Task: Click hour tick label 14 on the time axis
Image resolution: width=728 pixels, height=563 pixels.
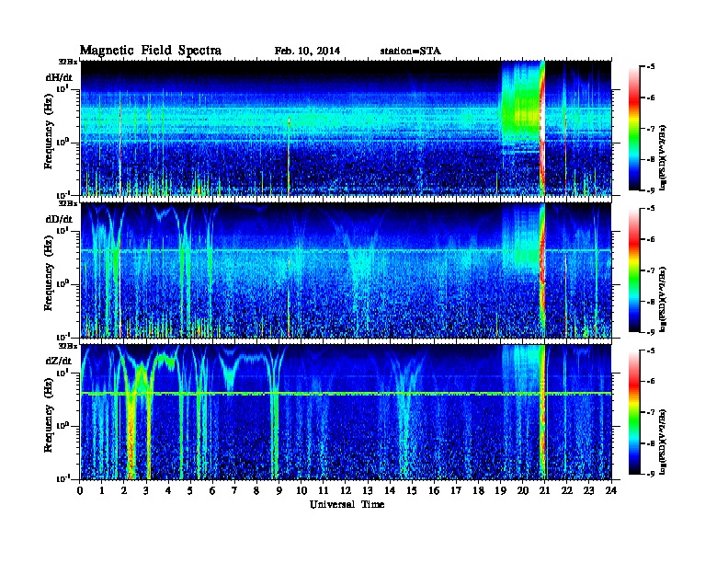Action: (390, 490)
